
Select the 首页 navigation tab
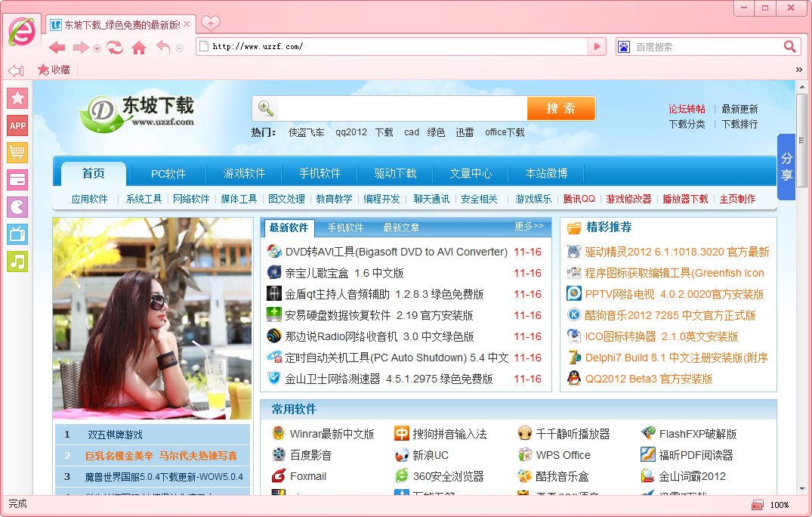[93, 174]
